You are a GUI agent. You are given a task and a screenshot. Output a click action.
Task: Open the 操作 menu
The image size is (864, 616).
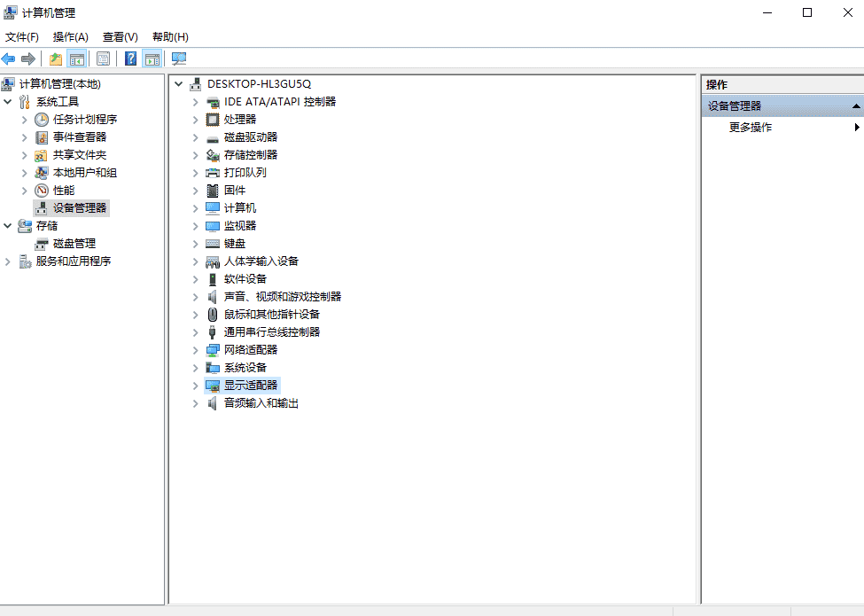(x=69, y=36)
